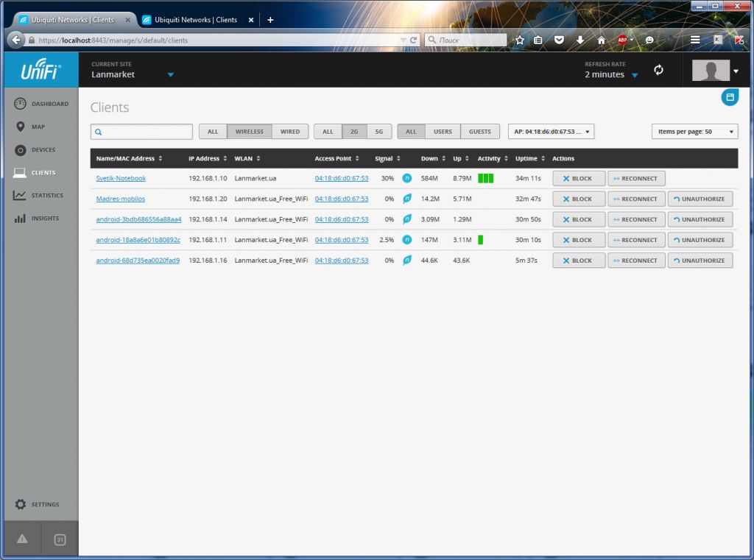Go to Map in the sidebar
754x560 pixels.
(x=21, y=127)
